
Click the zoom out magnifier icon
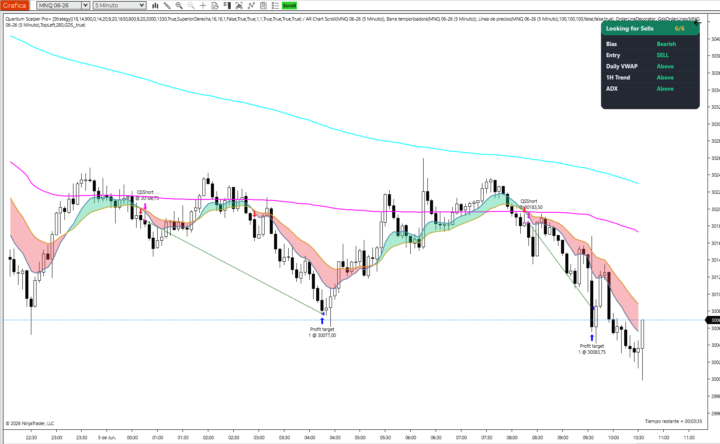point(191,6)
